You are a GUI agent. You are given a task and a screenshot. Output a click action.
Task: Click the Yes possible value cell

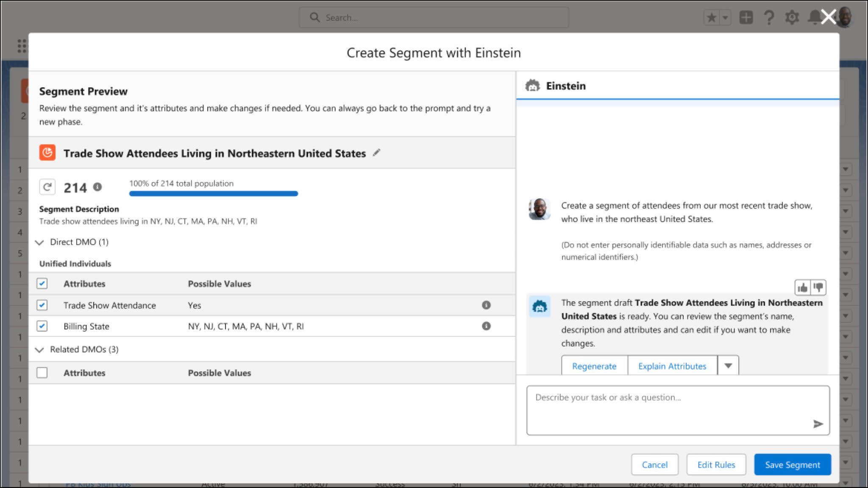click(x=195, y=305)
